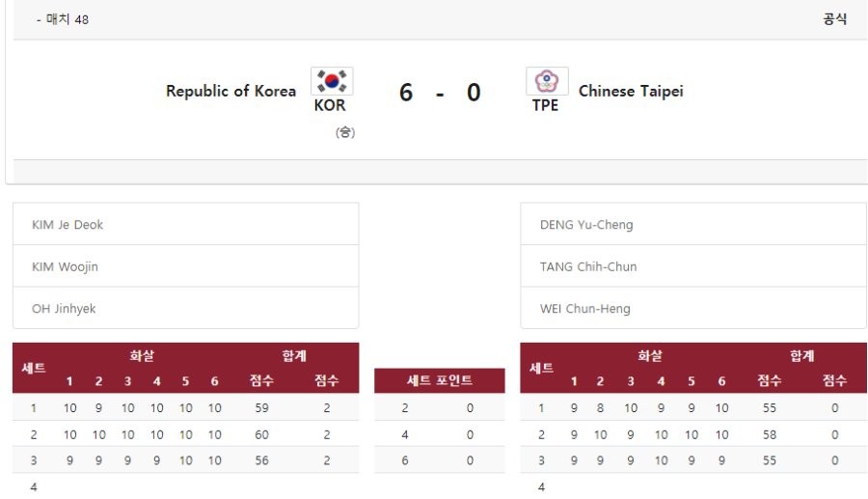Select player DENG Yu-Cheng
Screen dimensions: 868x499
point(586,225)
